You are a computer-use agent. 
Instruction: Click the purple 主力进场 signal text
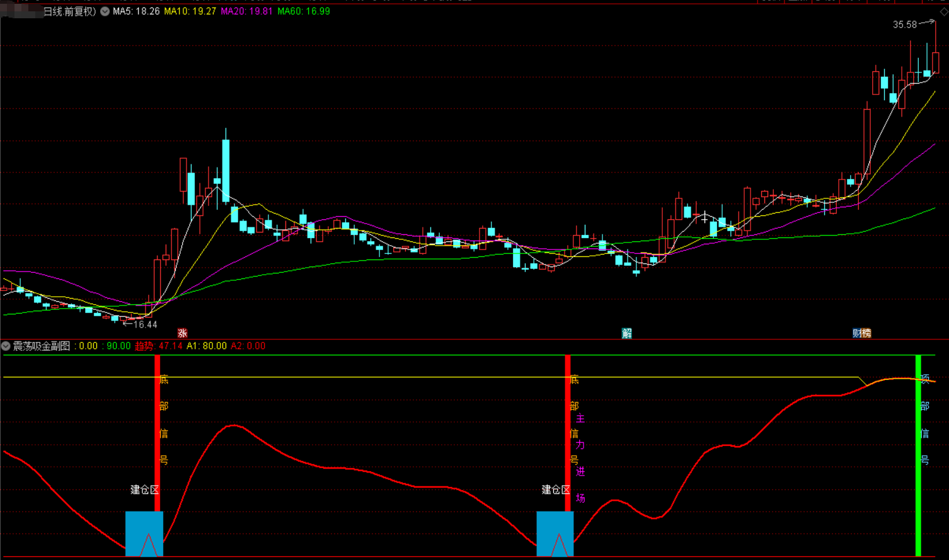(580, 458)
